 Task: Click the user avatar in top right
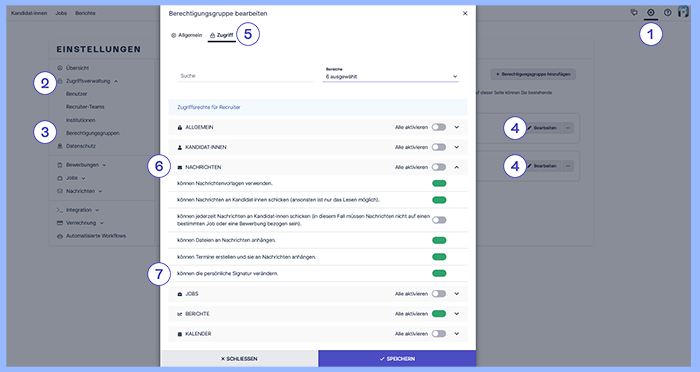click(x=683, y=12)
